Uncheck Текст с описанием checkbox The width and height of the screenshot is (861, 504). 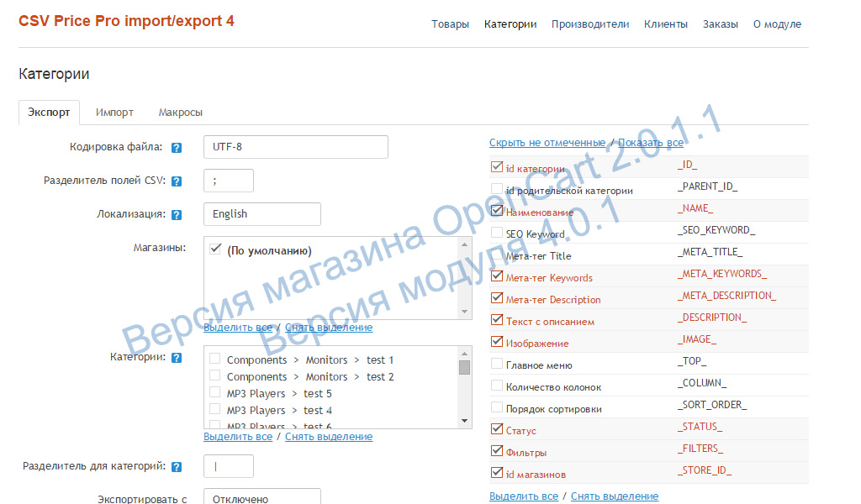497,320
